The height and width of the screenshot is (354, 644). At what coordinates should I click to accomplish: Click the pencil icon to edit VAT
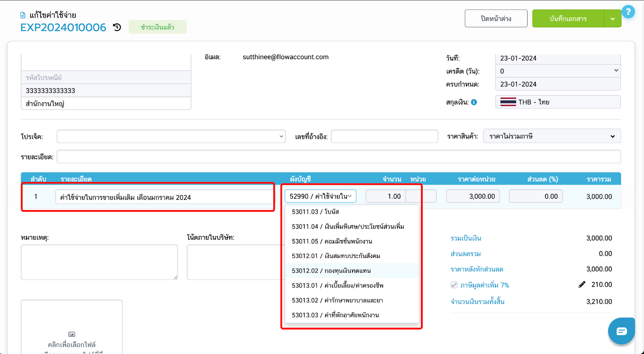(582, 285)
